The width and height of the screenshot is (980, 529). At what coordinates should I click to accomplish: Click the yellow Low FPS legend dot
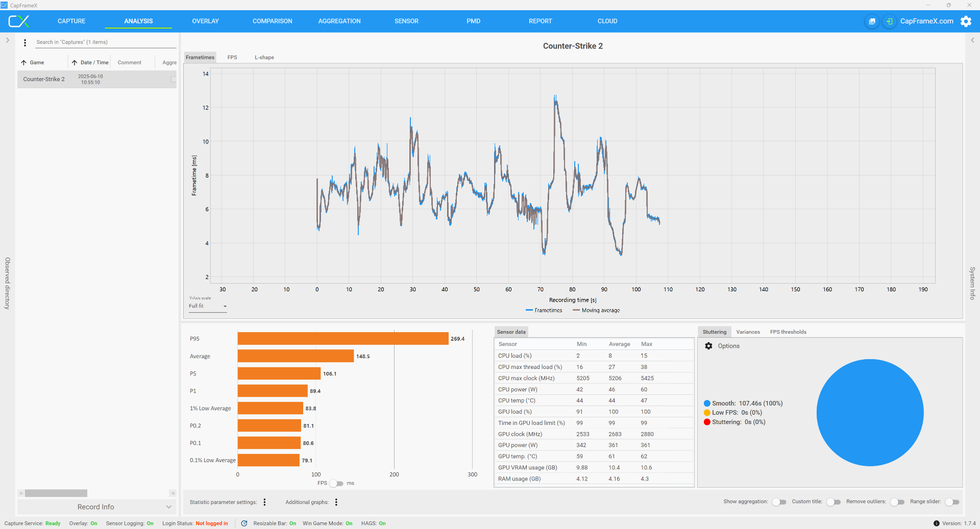pos(707,413)
